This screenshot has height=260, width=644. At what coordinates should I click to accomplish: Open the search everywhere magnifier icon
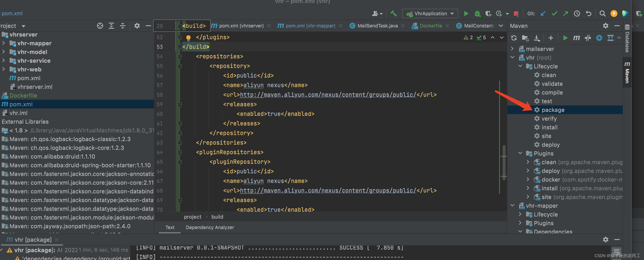click(602, 14)
